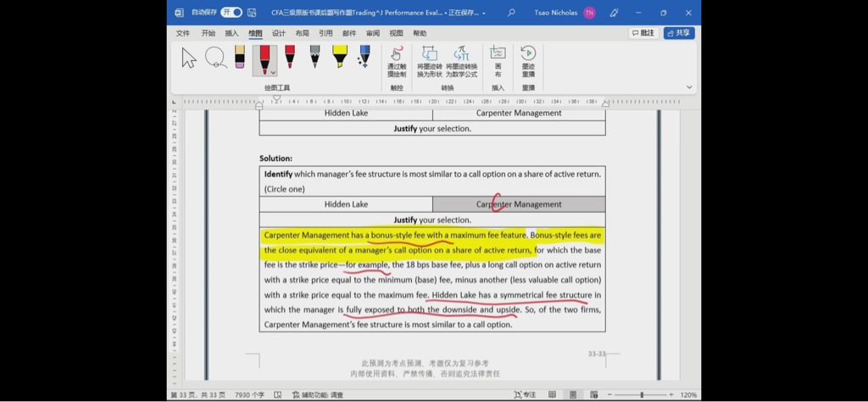
Task: Click Ink to Shape conversion icon
Action: (430, 61)
